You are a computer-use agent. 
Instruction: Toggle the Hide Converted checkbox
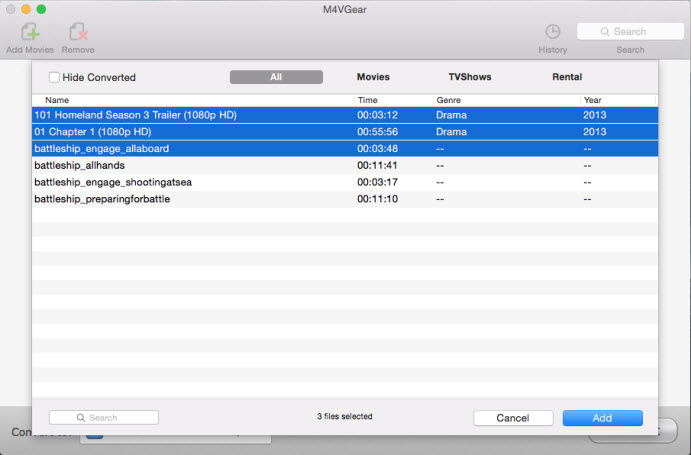[54, 77]
